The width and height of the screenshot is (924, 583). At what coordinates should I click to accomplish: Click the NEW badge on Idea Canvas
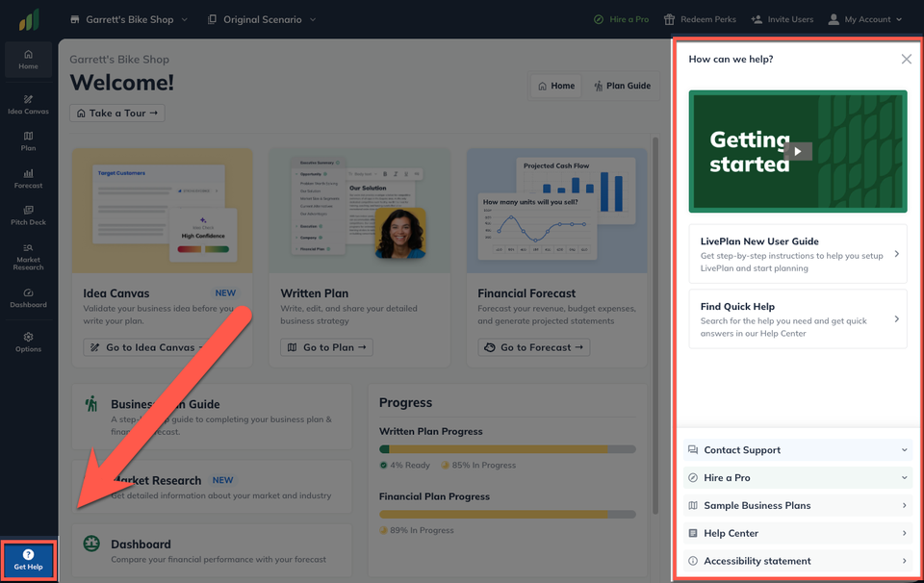point(225,292)
